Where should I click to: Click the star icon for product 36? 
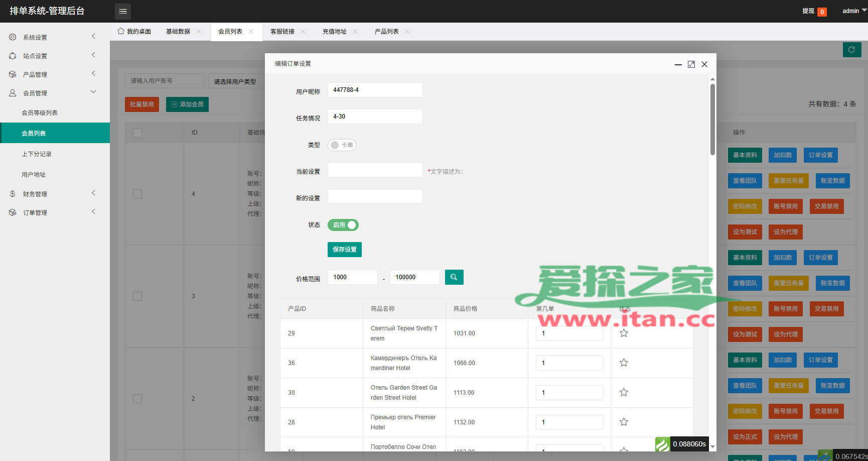tap(624, 363)
